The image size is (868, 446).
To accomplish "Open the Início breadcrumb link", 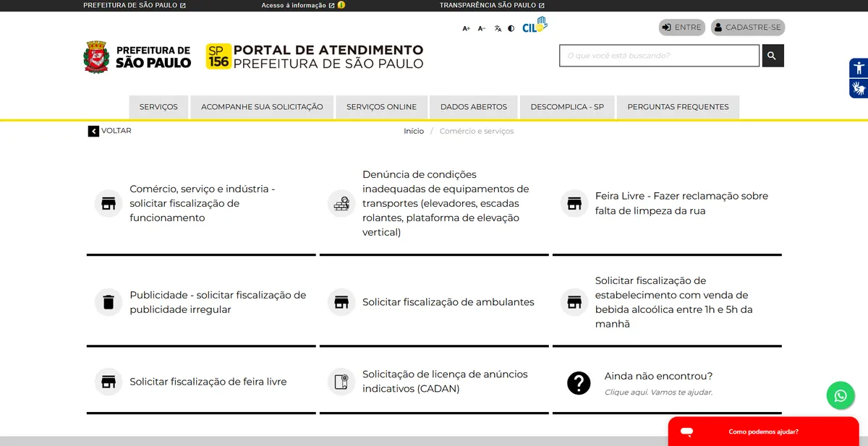I will click(414, 131).
